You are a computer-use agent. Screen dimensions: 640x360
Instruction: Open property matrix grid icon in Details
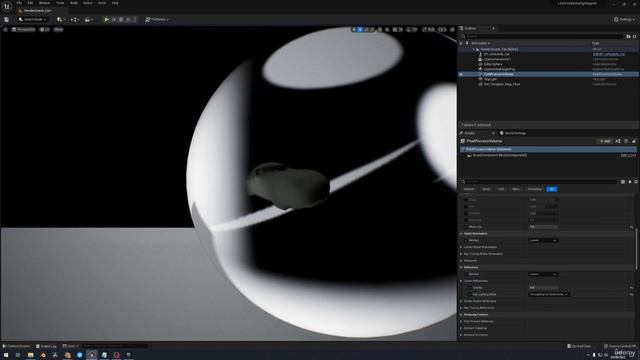pos(623,182)
